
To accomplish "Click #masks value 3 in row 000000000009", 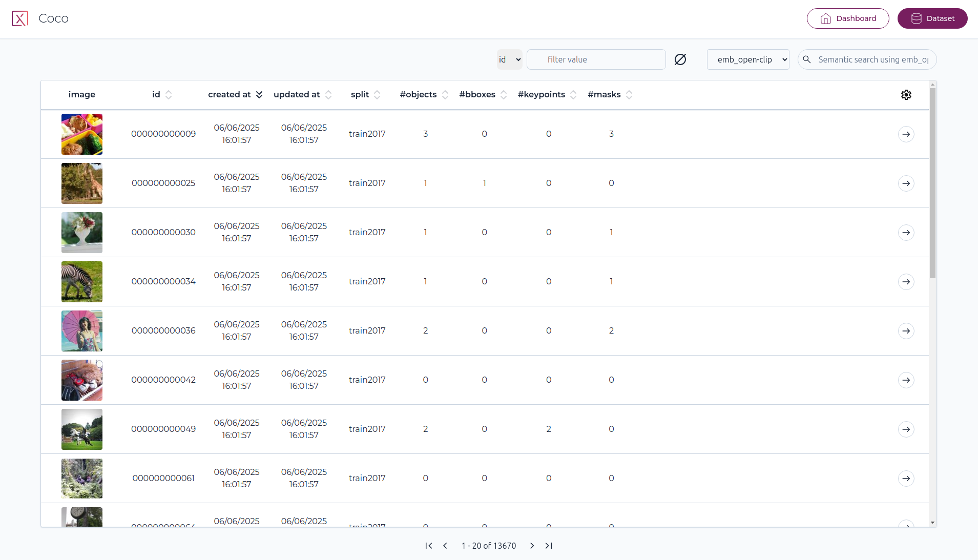I will 611,134.
